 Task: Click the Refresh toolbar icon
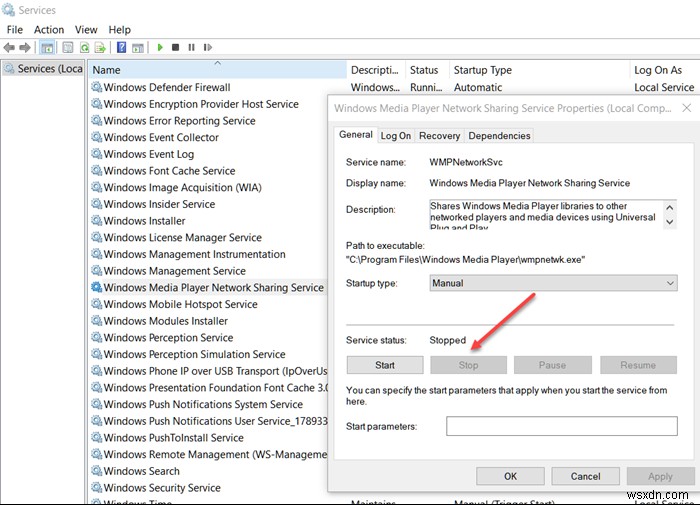[84, 47]
